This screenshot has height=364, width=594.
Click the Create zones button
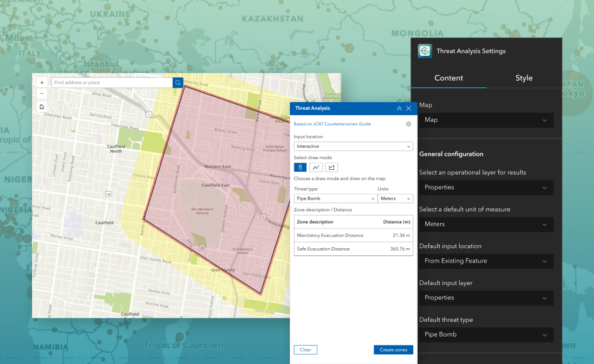[x=393, y=350]
